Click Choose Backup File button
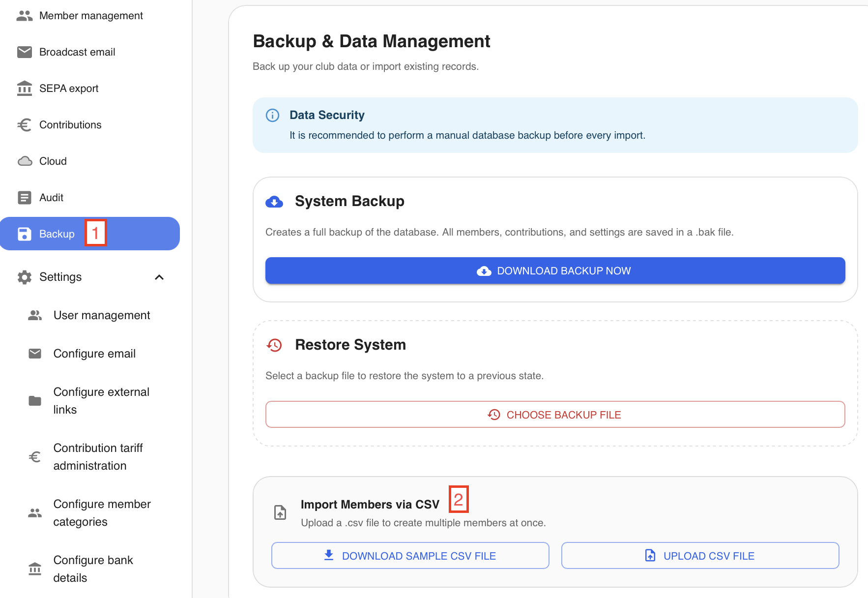Viewport: 868px width, 598px height. [x=555, y=415]
